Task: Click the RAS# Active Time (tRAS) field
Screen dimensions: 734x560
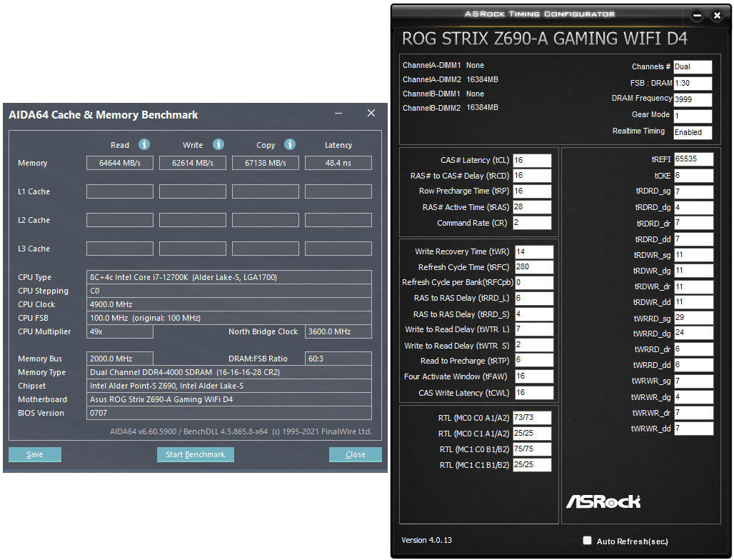Action: coord(532,207)
